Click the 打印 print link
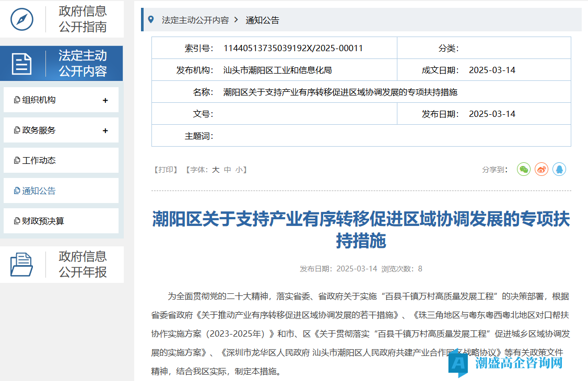Screen dimensions: 588x381 click(x=166, y=170)
